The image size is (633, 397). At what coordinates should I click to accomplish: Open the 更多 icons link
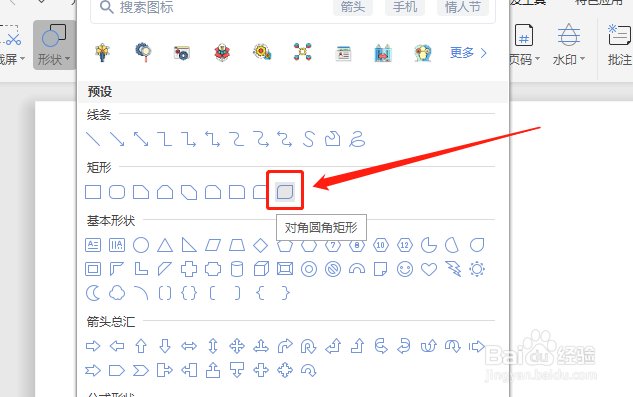click(x=468, y=53)
